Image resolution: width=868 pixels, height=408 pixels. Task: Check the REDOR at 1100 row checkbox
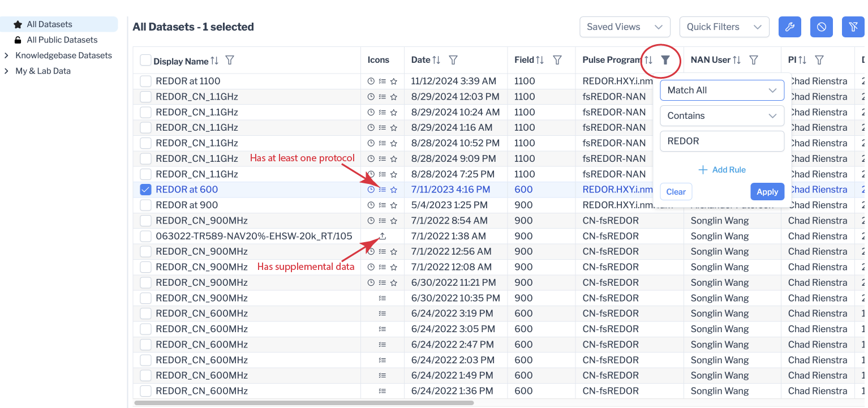point(145,81)
